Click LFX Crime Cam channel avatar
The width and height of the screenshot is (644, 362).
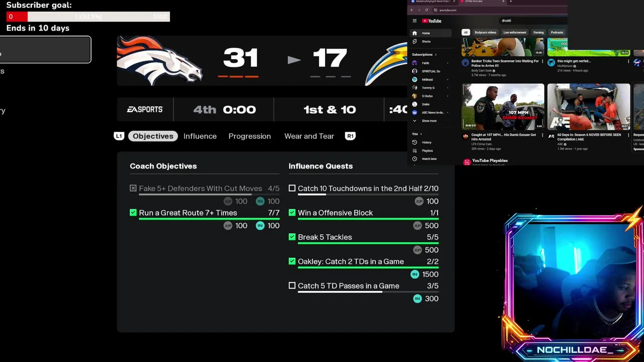(x=465, y=136)
